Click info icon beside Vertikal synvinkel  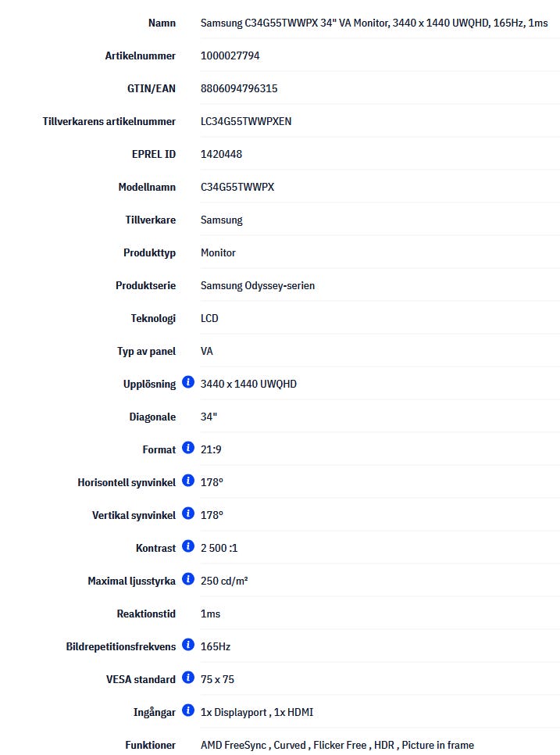tap(188, 513)
